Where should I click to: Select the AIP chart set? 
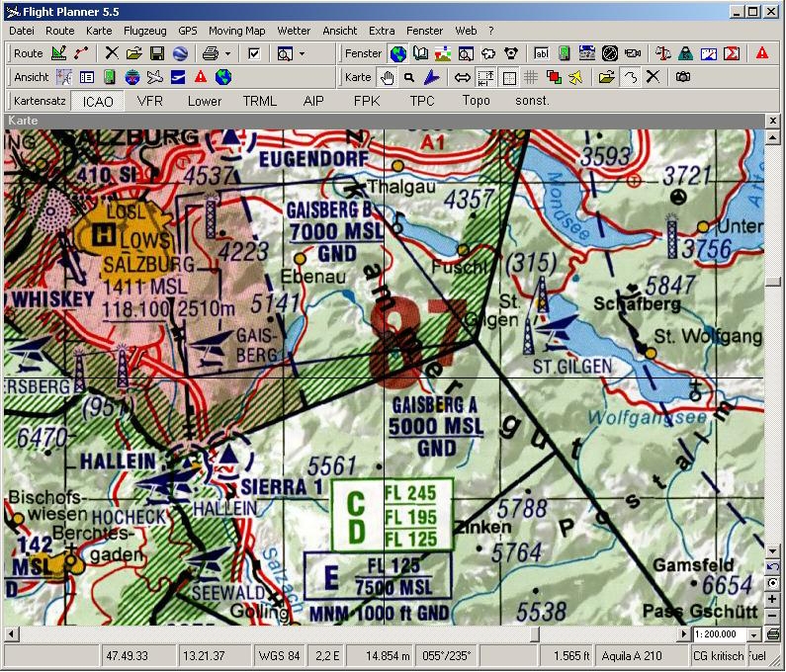[313, 101]
